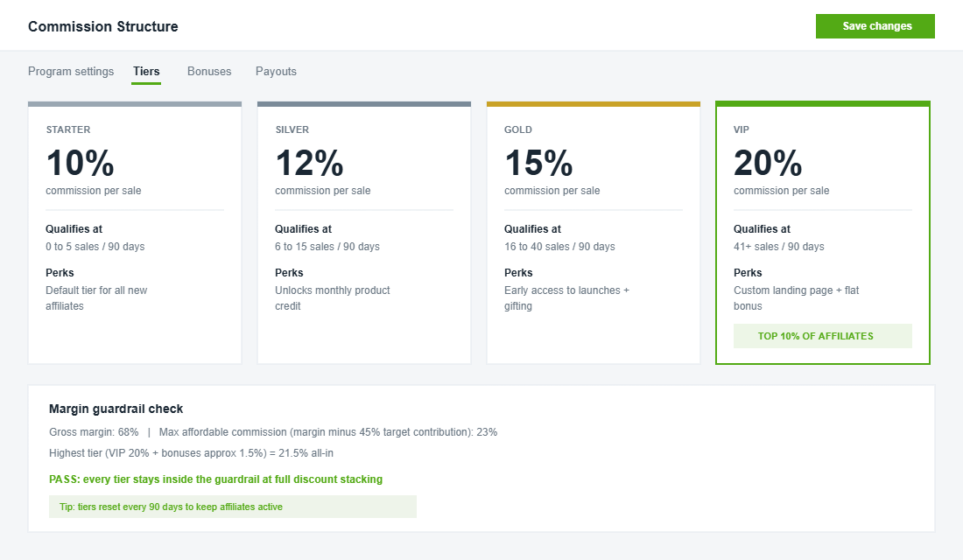The width and height of the screenshot is (963, 560).
Task: Click the Margin guardrail check heading
Action: [x=116, y=409]
